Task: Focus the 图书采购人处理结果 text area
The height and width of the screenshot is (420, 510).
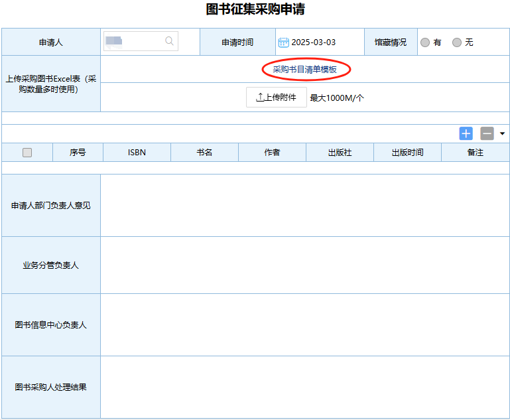Action: point(304,387)
